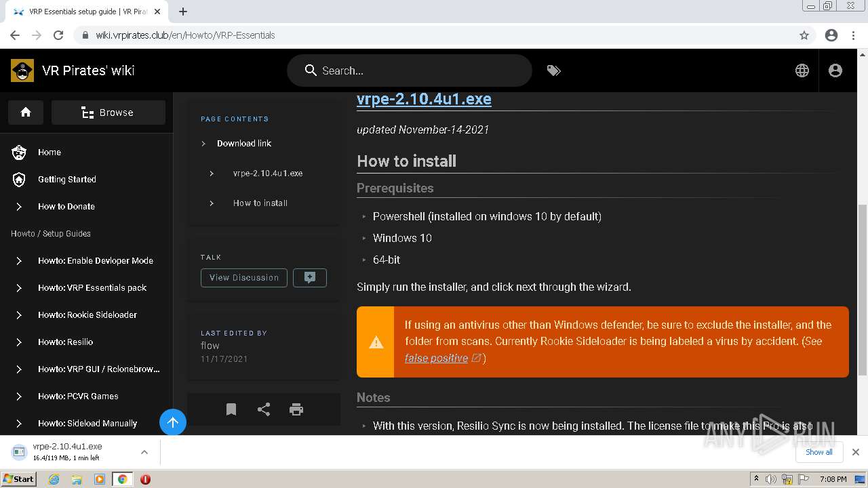Viewport: 868px width, 488px height.
Task: Expand the How to Donate chevron
Action: click(19, 207)
